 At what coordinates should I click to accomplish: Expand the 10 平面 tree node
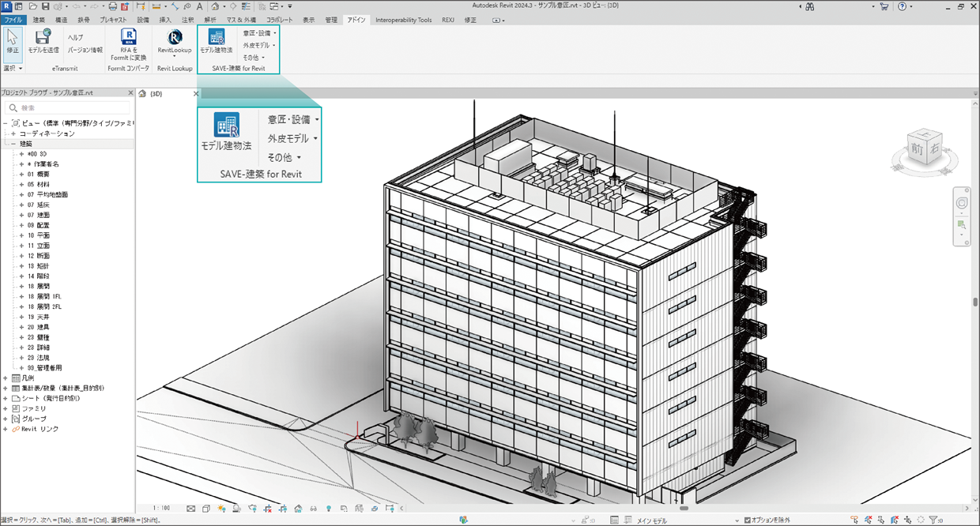(x=22, y=235)
